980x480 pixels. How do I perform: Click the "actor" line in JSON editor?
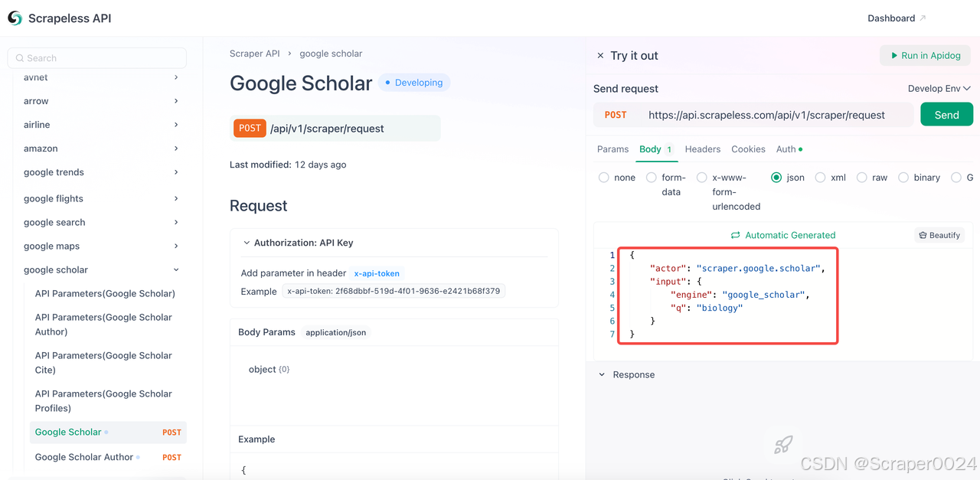pos(737,269)
